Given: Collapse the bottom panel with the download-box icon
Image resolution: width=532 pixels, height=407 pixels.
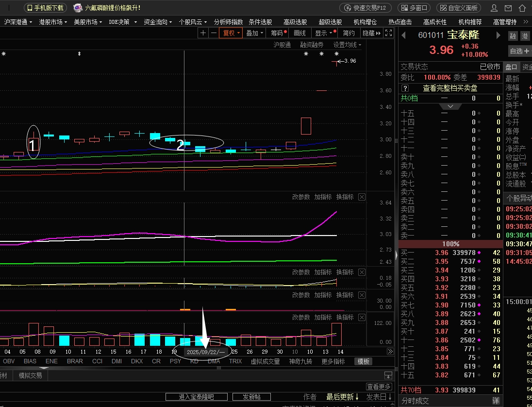Looking at the screenshot, I should coord(388,375).
